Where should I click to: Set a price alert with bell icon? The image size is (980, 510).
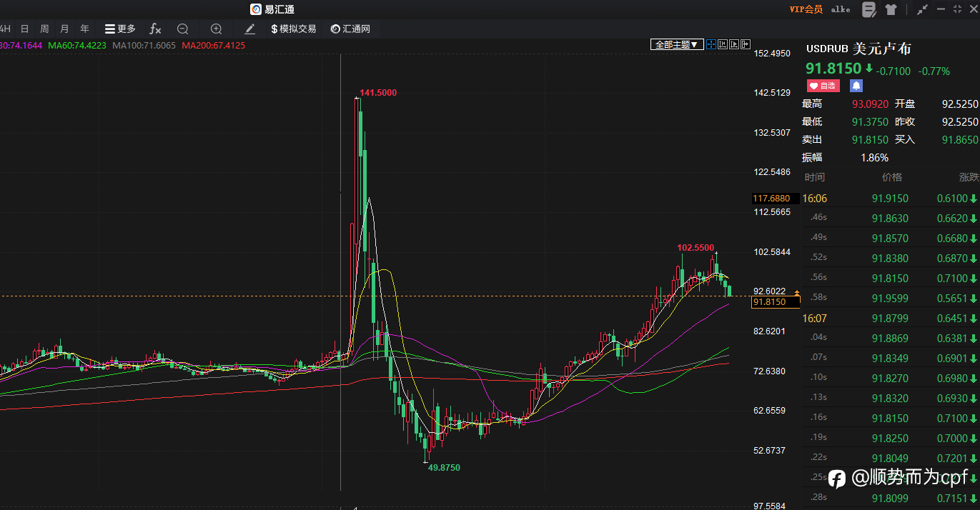pyautogui.click(x=856, y=86)
